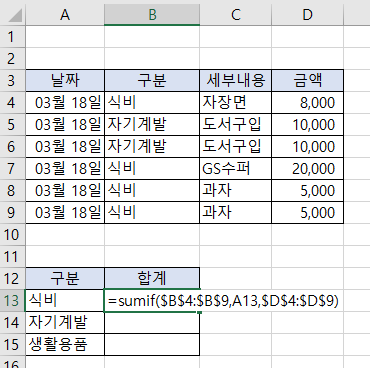Select row 8 header

(x=12, y=191)
